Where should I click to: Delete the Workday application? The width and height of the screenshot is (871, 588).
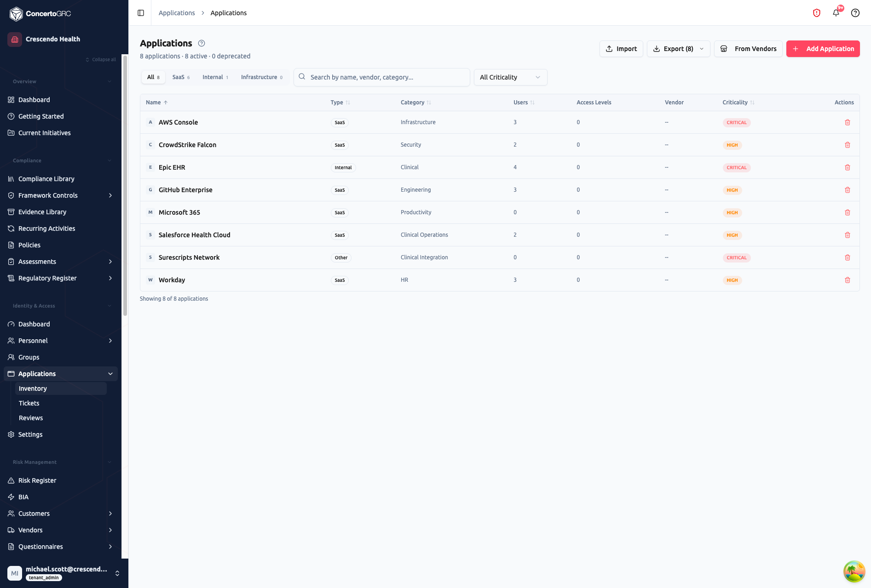click(x=848, y=280)
